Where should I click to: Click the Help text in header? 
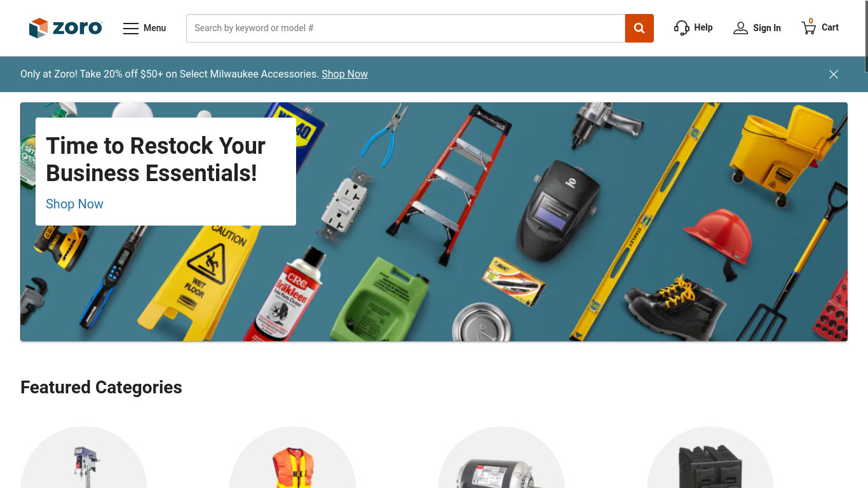click(703, 27)
